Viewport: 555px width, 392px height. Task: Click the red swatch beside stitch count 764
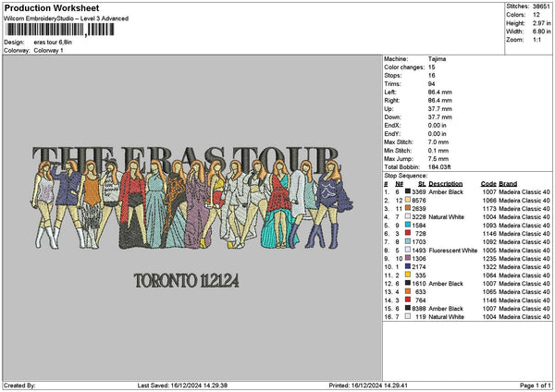coord(408,300)
